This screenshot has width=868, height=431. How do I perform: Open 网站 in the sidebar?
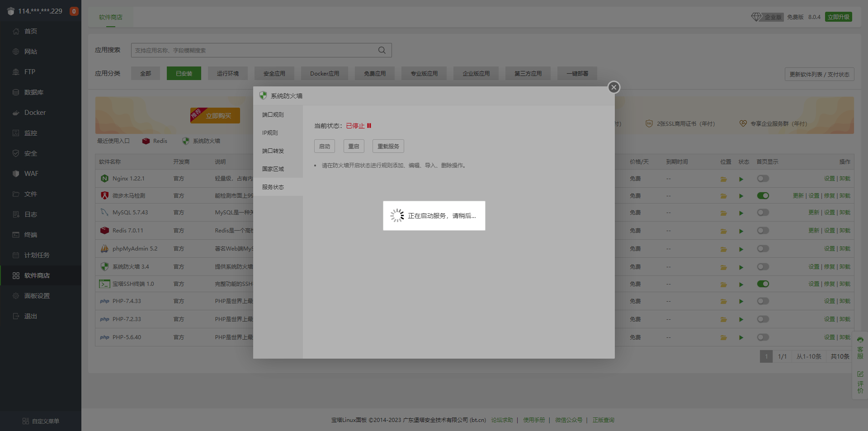click(x=41, y=52)
